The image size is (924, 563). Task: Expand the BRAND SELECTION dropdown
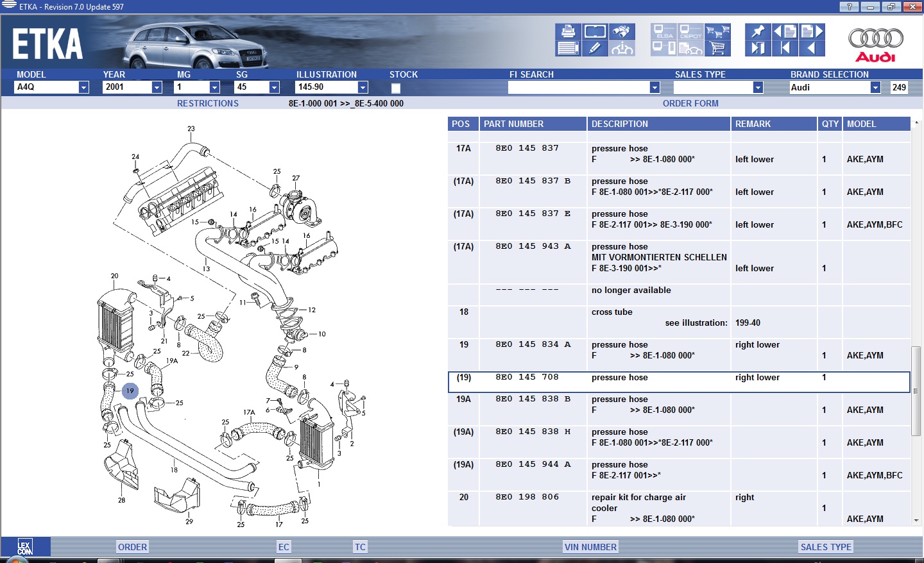point(875,87)
